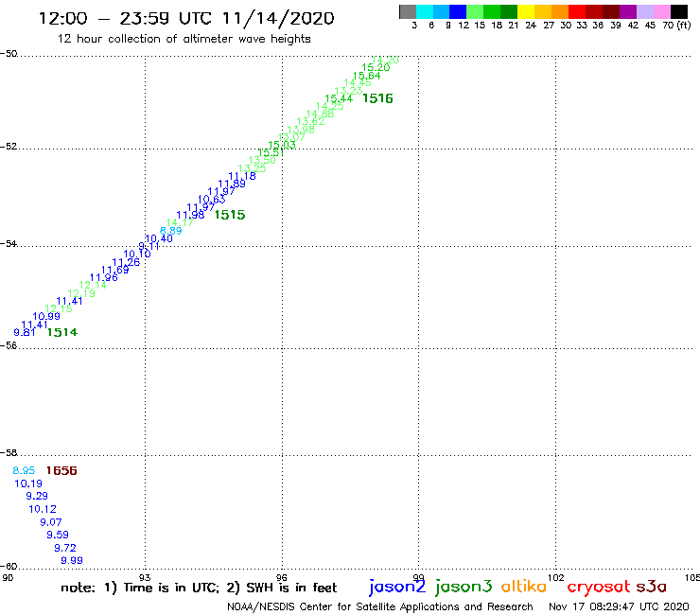Click the '12:00 – 23:59 UTC 11/14/2020' title

pos(186,18)
